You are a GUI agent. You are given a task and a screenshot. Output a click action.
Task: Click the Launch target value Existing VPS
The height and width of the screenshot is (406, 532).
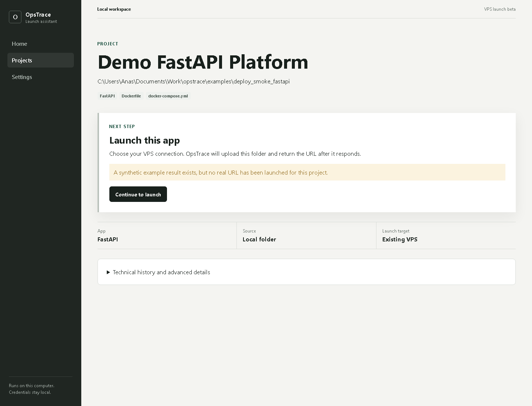click(400, 239)
